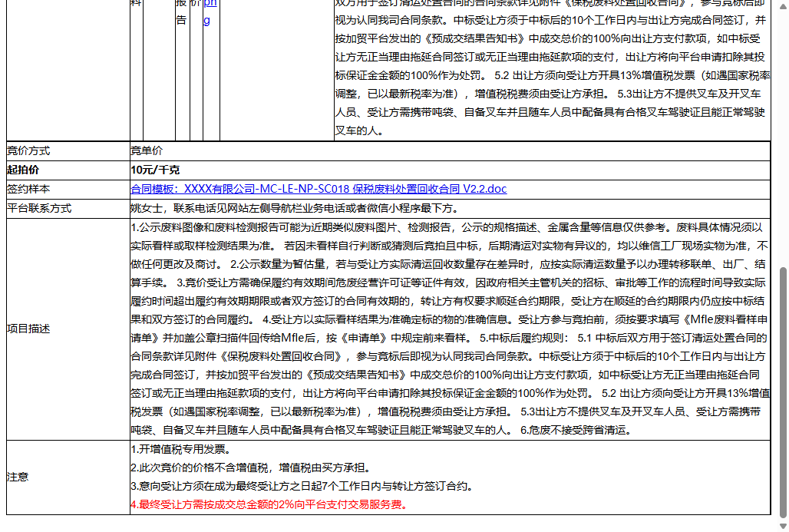This screenshot has height=532, width=789.
Task: Select the 竞价方式 label cell
Action: click(x=68, y=151)
